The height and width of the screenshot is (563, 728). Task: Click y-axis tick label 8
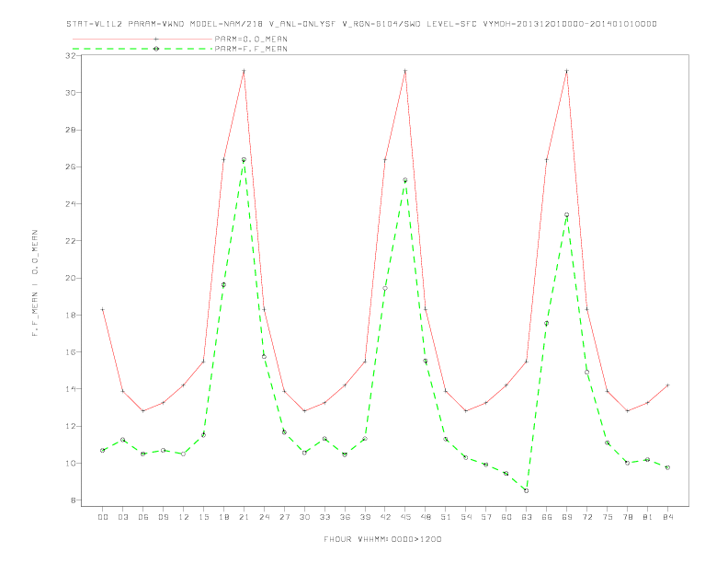click(74, 500)
